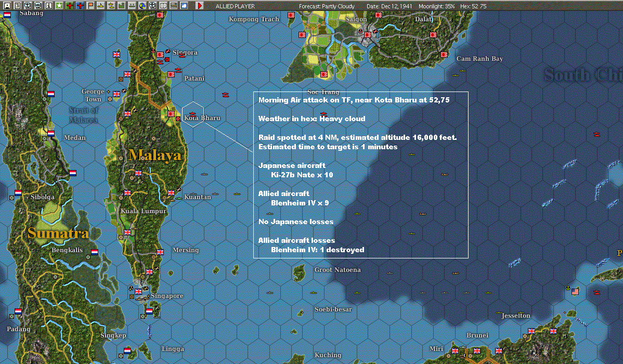
Task: Open the globe toolbar icon
Action: click(x=142, y=6)
